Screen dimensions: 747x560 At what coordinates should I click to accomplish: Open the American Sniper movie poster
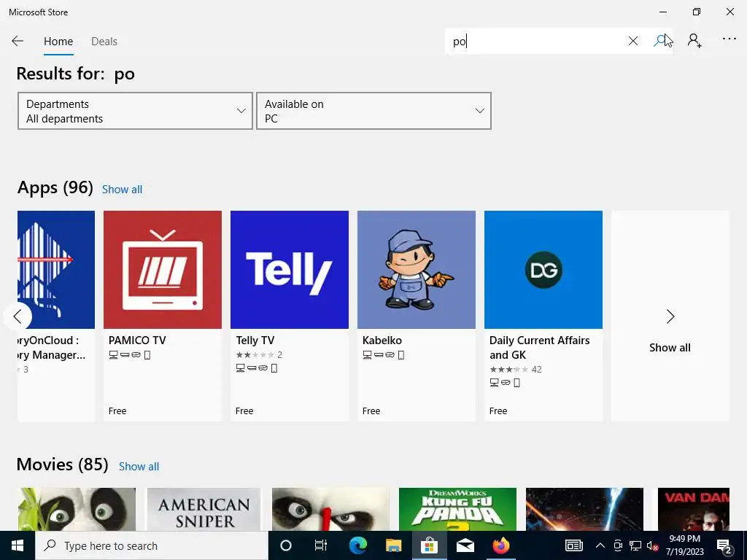pos(204,509)
